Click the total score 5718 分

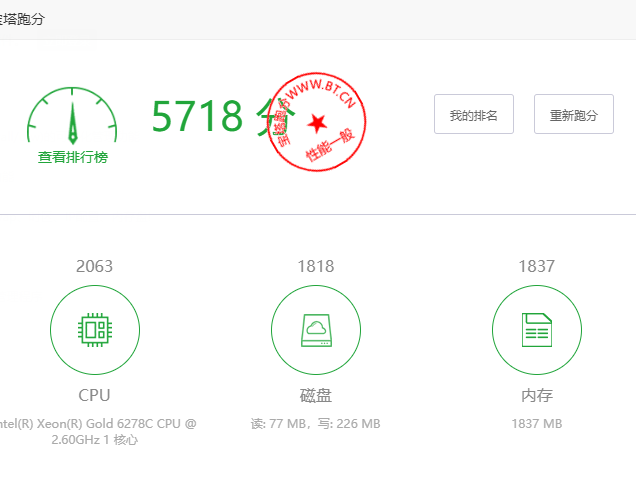[223, 117]
